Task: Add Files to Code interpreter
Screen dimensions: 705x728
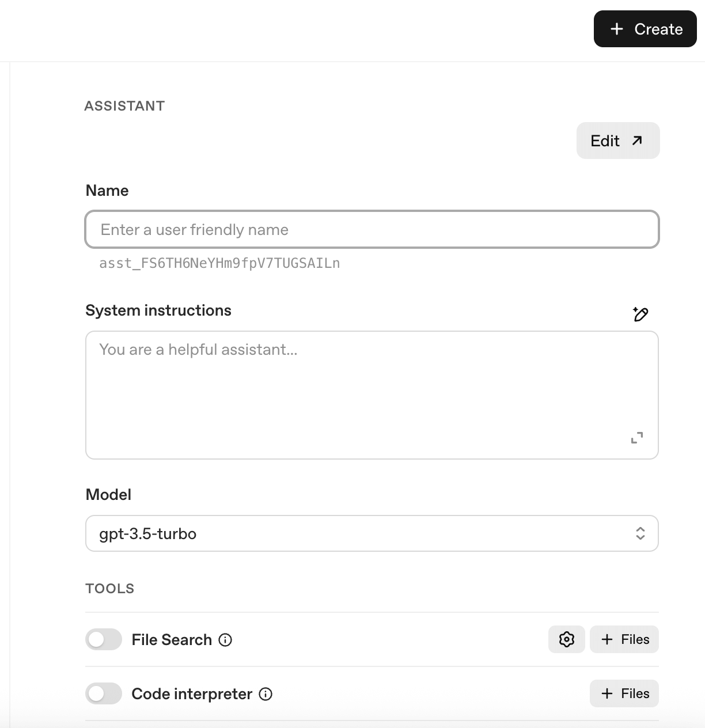Action: [624, 693]
